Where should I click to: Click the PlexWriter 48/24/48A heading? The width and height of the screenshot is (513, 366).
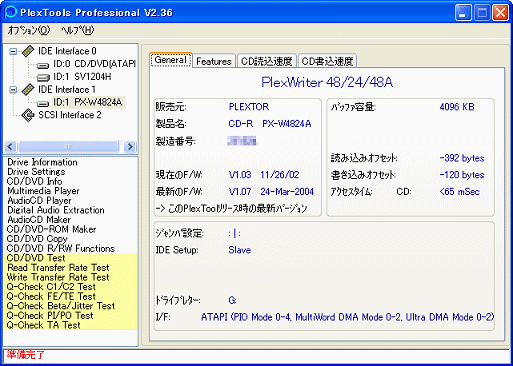(x=327, y=82)
